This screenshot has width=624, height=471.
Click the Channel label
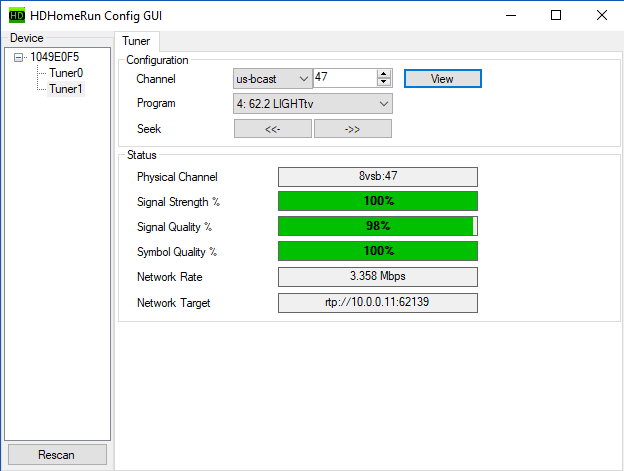click(156, 79)
